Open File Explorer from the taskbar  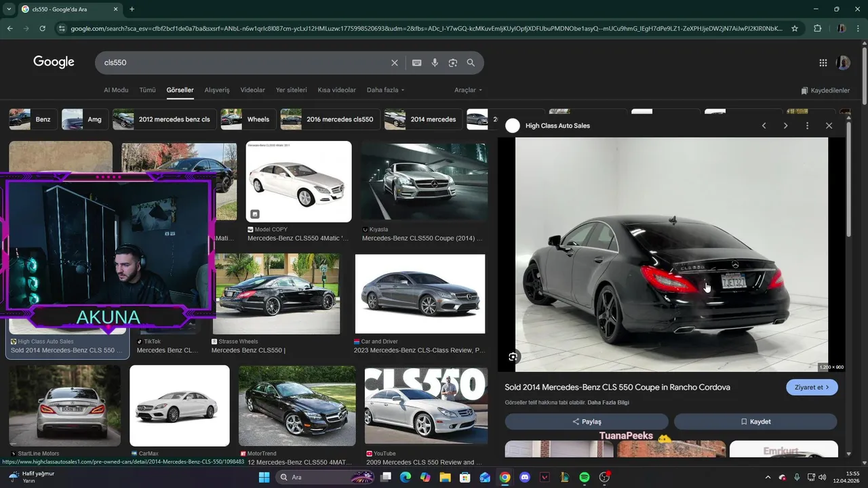pos(445,477)
